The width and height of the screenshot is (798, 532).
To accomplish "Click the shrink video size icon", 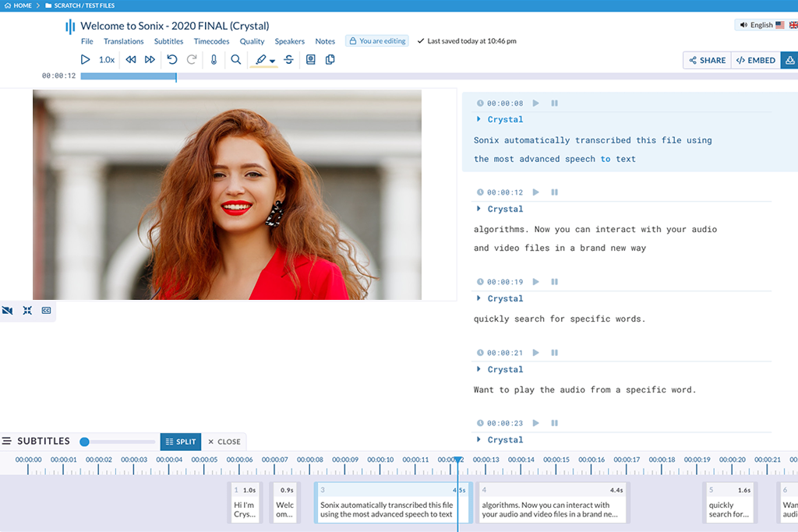I will (x=27, y=310).
